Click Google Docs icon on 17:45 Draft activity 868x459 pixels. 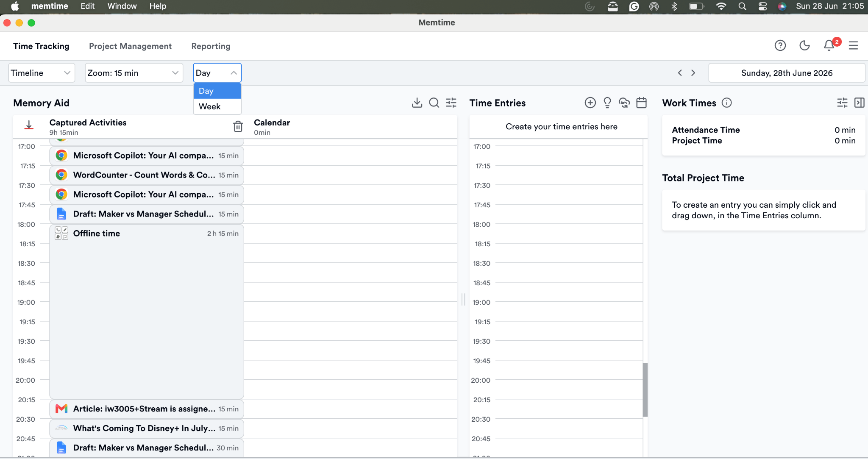(61, 214)
